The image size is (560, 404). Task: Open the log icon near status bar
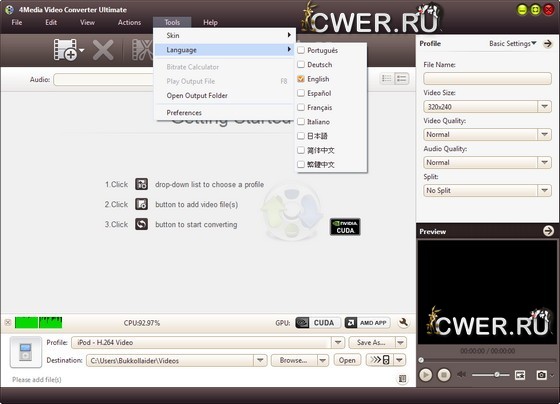coord(402,379)
